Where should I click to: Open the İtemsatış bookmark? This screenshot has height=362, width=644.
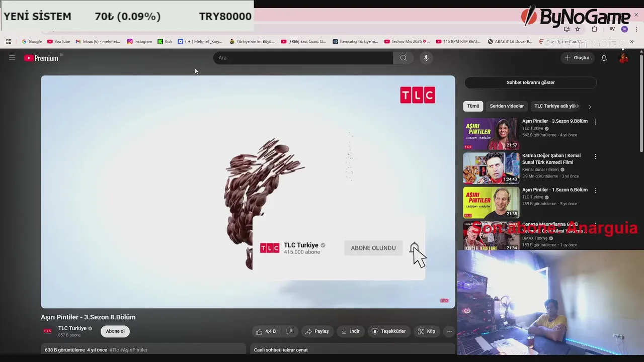pyautogui.click(x=355, y=42)
